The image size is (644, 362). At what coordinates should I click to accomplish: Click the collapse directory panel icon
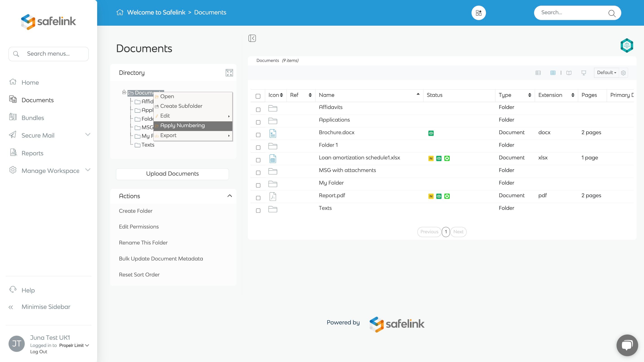pyautogui.click(x=252, y=38)
